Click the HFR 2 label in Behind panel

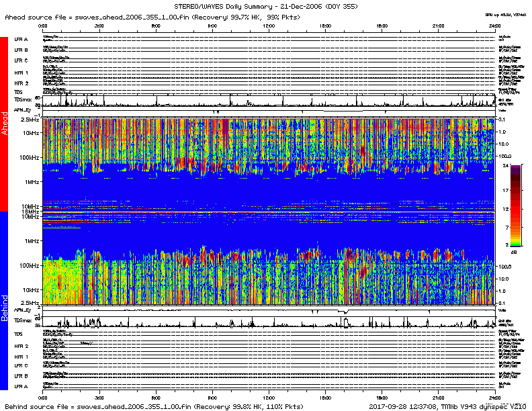click(x=21, y=347)
